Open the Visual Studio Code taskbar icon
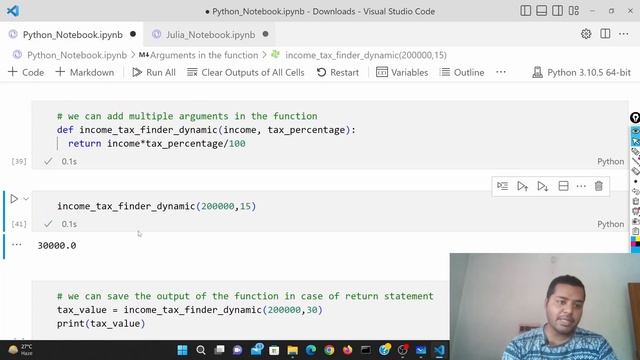The width and height of the screenshot is (640, 360). (x=439, y=350)
